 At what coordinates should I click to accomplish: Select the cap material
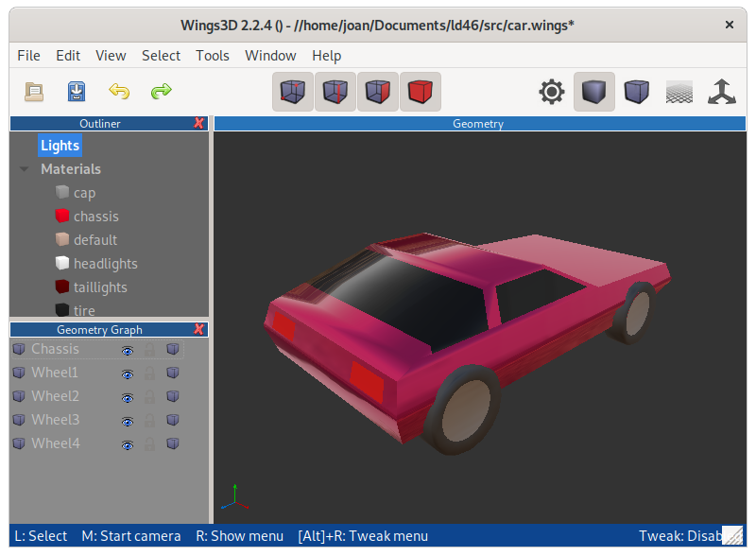[x=84, y=193]
